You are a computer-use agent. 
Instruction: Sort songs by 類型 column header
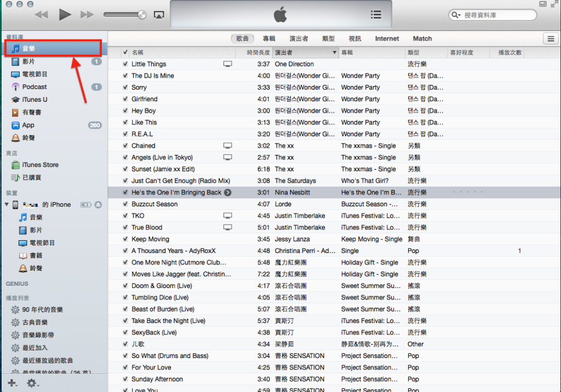pyautogui.click(x=426, y=53)
